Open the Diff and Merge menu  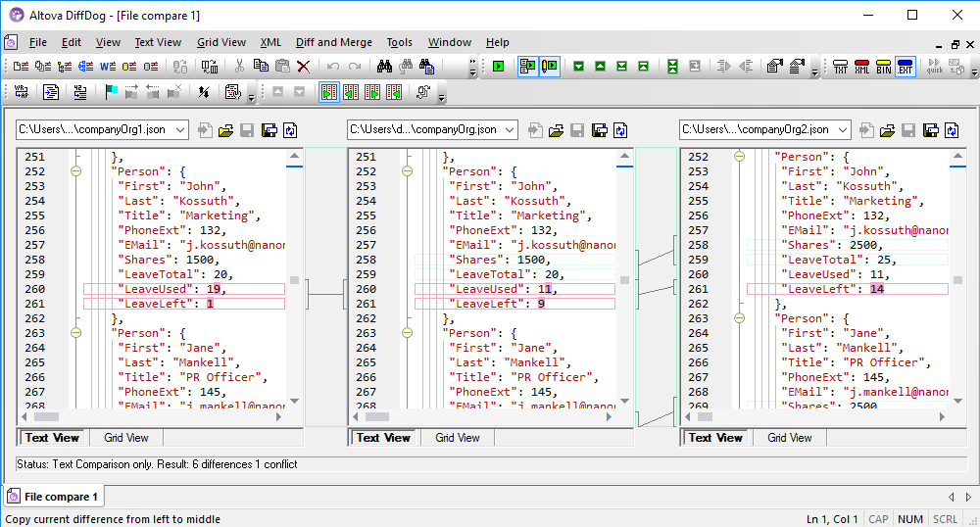tap(333, 42)
